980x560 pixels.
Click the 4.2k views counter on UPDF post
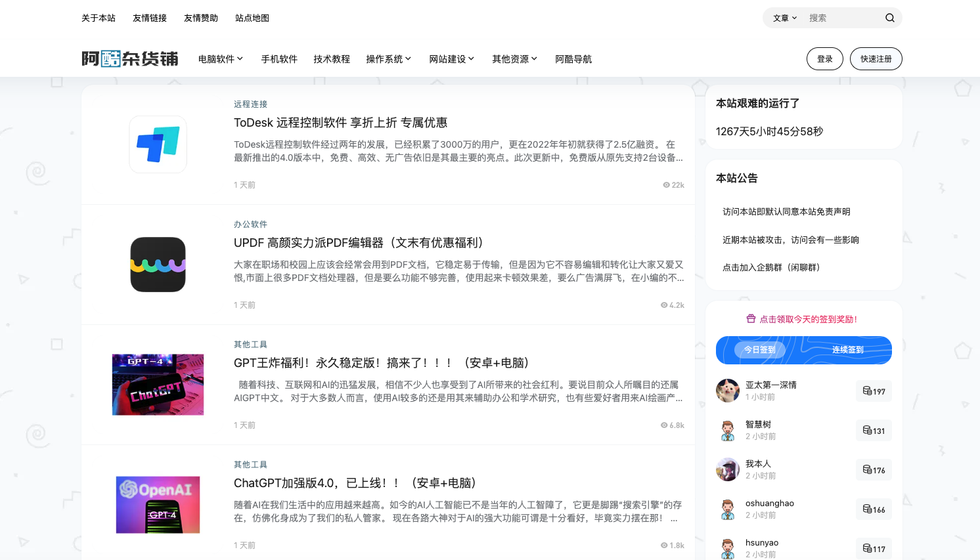[672, 305]
